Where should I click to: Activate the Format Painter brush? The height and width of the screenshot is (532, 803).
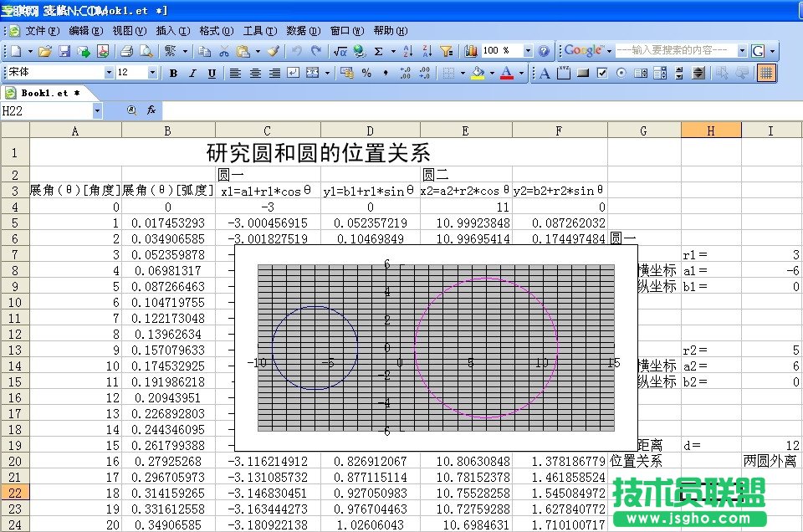(274, 50)
